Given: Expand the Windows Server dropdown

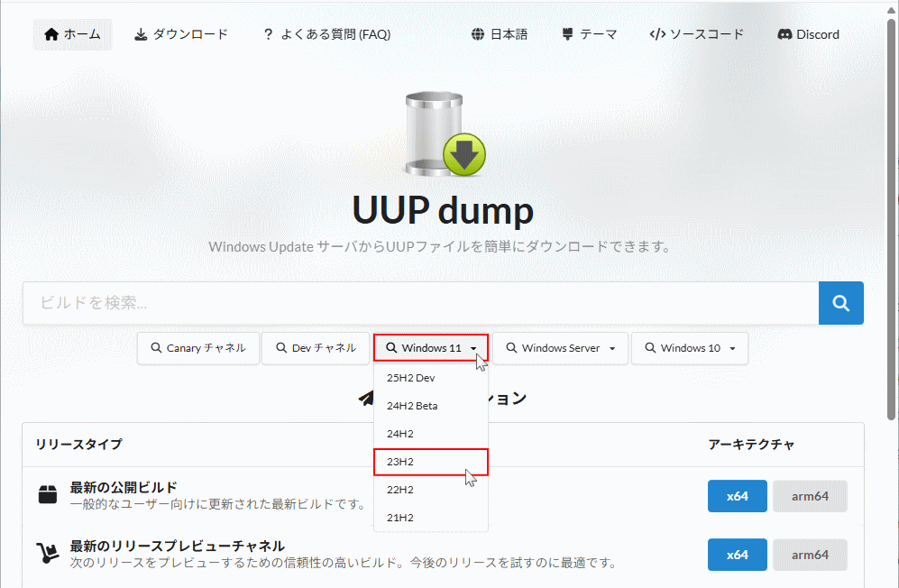Looking at the screenshot, I should [560, 348].
